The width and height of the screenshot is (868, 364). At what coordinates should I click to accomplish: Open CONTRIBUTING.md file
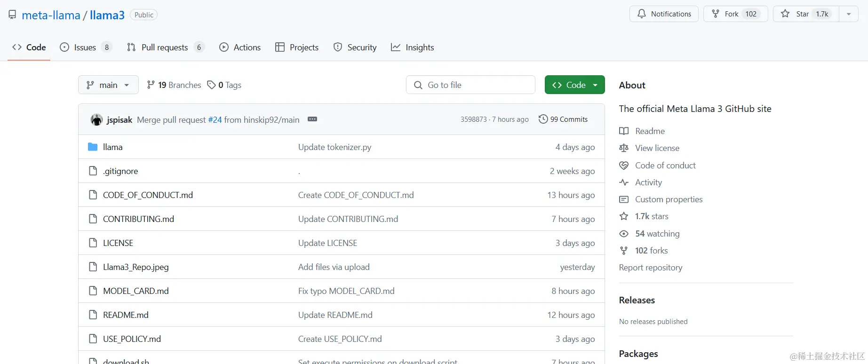tap(138, 219)
